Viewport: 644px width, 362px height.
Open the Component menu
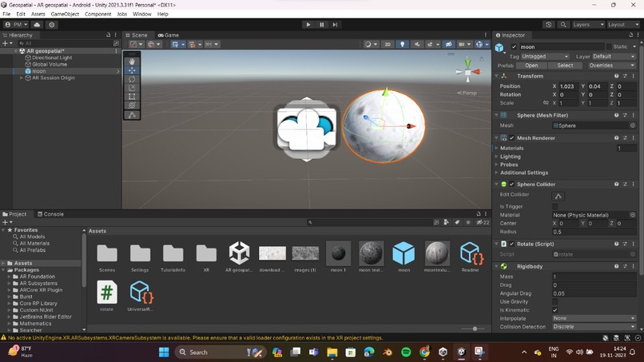(97, 14)
